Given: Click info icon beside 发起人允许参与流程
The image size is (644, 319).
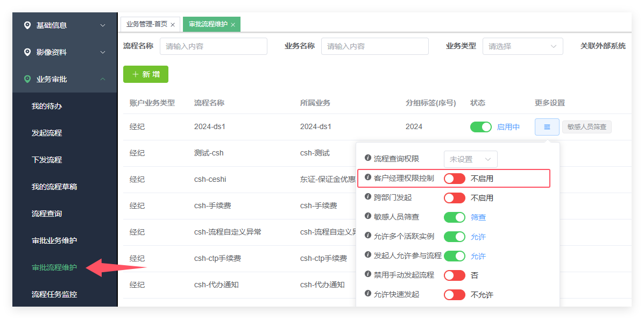Looking at the screenshot, I should 368,254.
